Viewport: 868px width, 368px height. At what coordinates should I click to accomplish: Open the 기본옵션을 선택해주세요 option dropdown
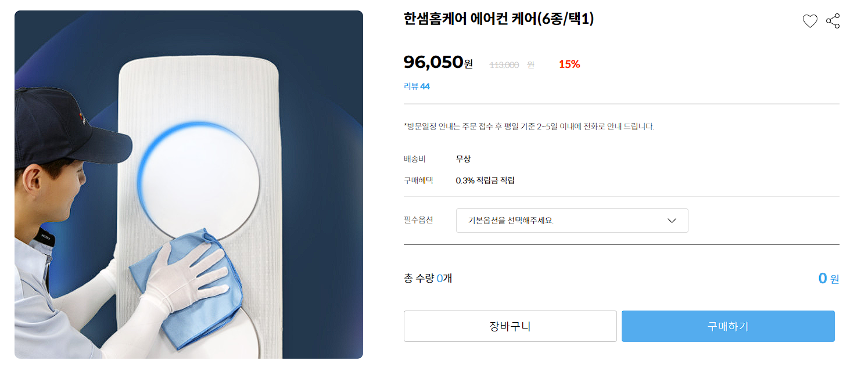click(572, 221)
